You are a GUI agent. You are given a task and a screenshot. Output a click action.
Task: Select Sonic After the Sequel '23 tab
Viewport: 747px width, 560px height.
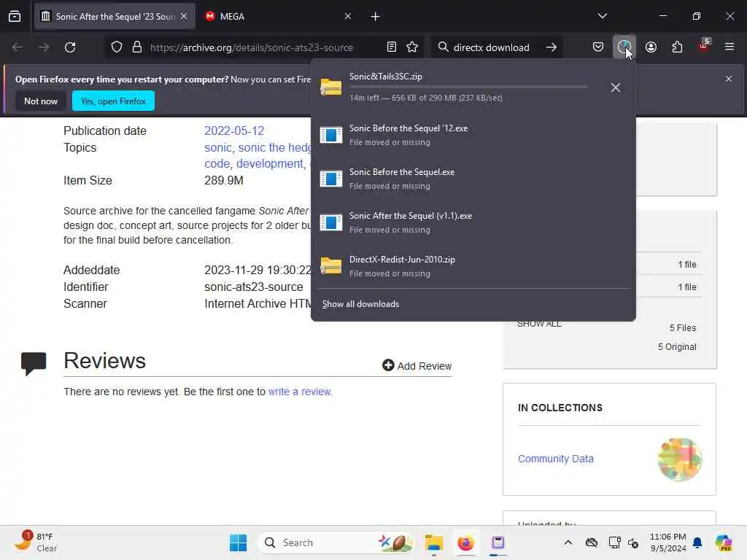pyautogui.click(x=115, y=17)
